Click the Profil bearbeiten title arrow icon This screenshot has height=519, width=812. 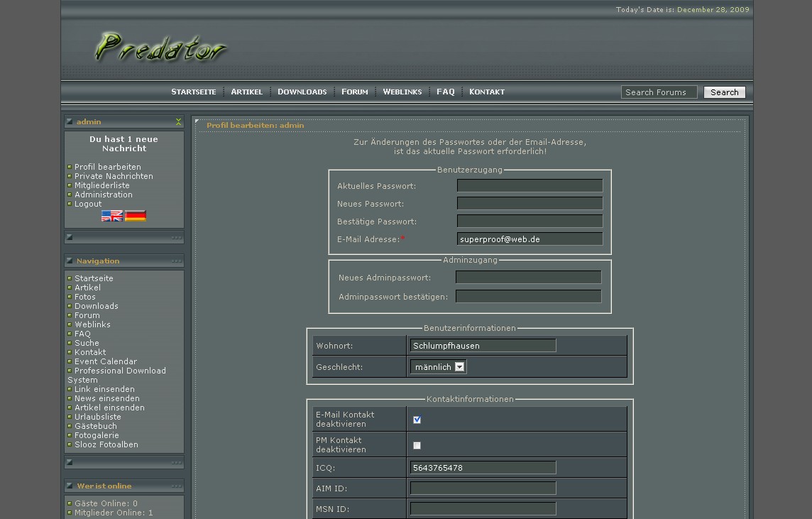(x=198, y=122)
